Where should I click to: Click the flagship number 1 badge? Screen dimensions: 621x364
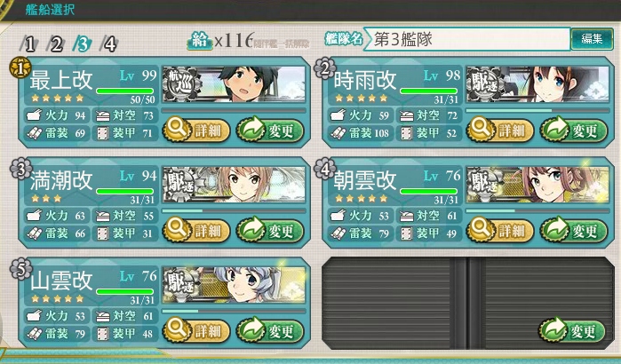[x=20, y=68]
